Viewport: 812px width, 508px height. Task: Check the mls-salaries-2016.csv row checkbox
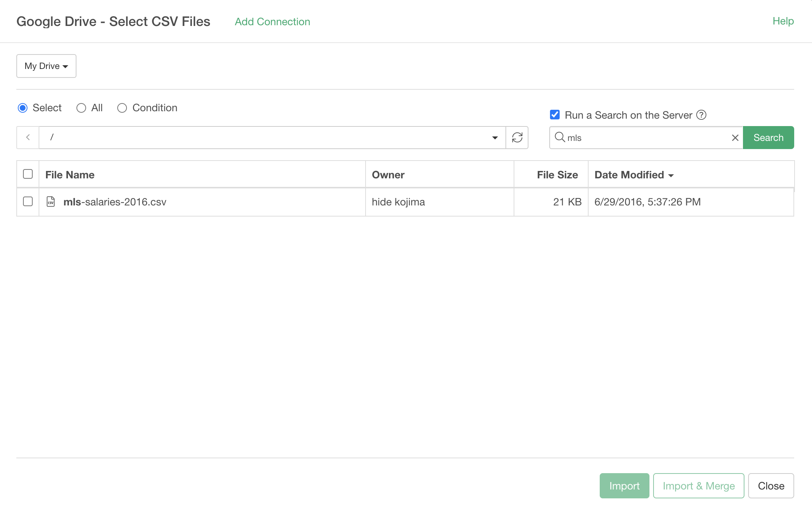[x=28, y=202]
